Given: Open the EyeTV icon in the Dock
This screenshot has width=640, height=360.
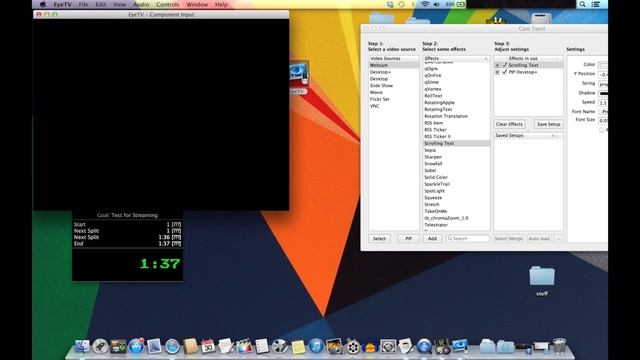Looking at the screenshot, I should point(460,347).
